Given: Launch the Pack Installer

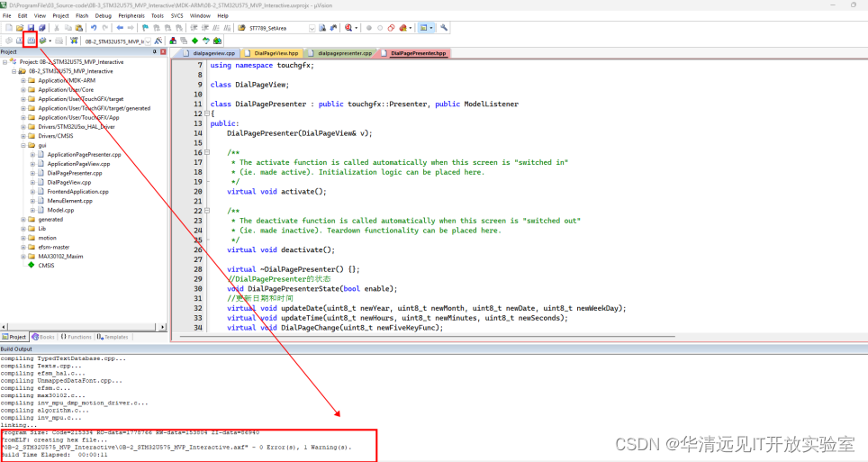Looking at the screenshot, I should [x=218, y=41].
